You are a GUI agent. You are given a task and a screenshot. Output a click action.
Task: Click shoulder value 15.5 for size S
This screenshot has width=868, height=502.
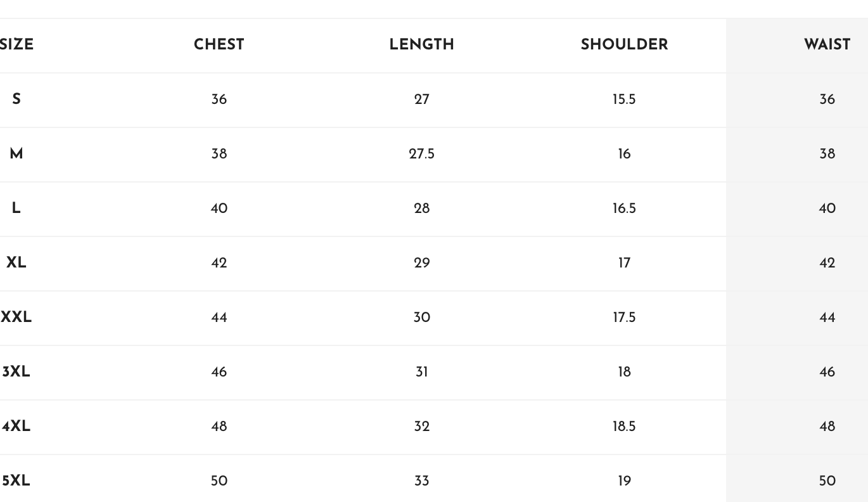tap(624, 100)
